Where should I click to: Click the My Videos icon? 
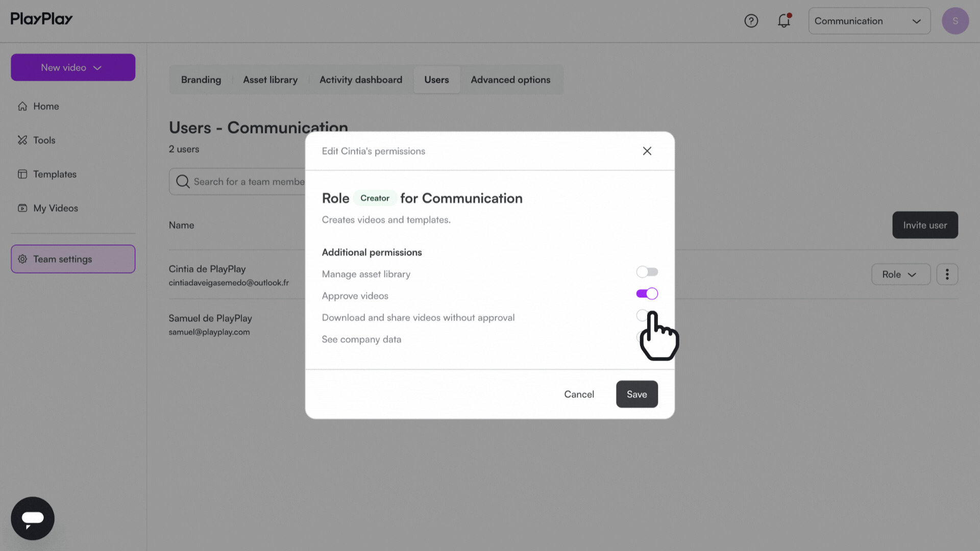pos(22,208)
